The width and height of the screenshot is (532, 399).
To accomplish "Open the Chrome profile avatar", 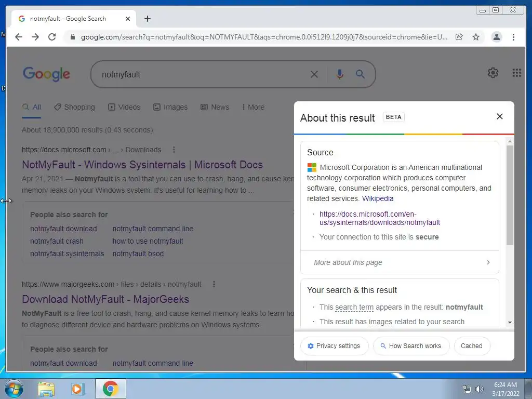I will pyautogui.click(x=496, y=37).
